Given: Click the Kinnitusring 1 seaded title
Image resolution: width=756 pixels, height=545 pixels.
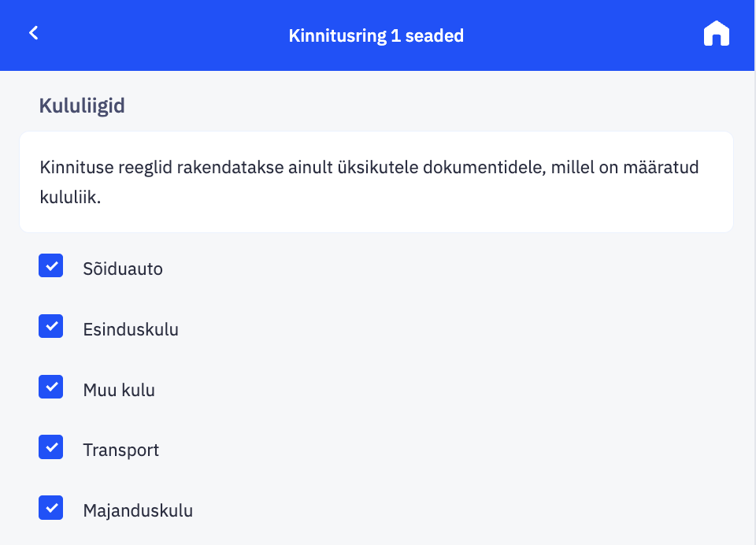Looking at the screenshot, I should 376,35.
